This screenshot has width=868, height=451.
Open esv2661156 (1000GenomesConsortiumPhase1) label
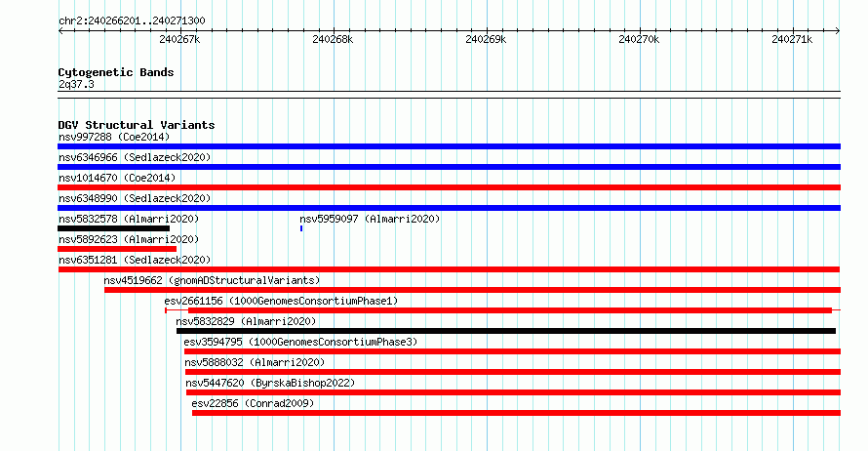[281, 301]
